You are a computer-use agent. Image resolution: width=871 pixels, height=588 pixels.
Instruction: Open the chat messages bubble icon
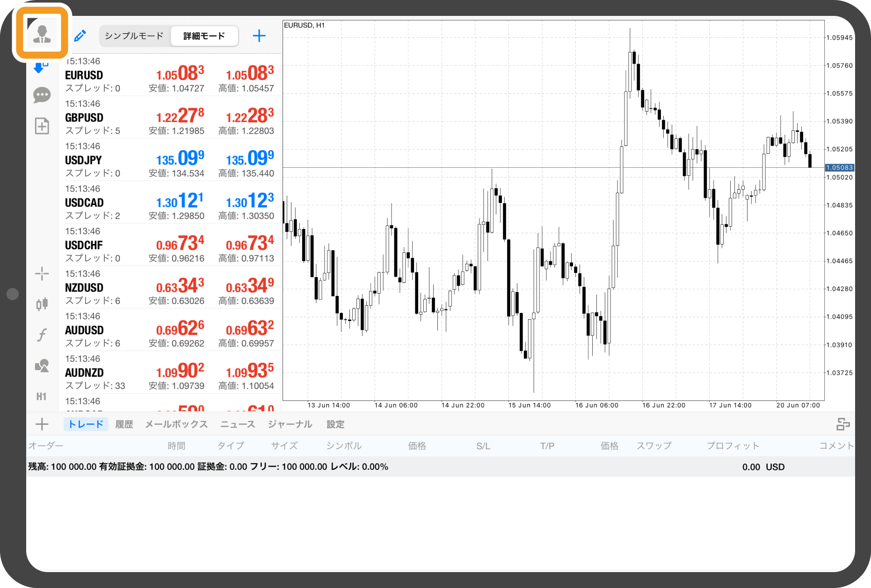point(42,95)
